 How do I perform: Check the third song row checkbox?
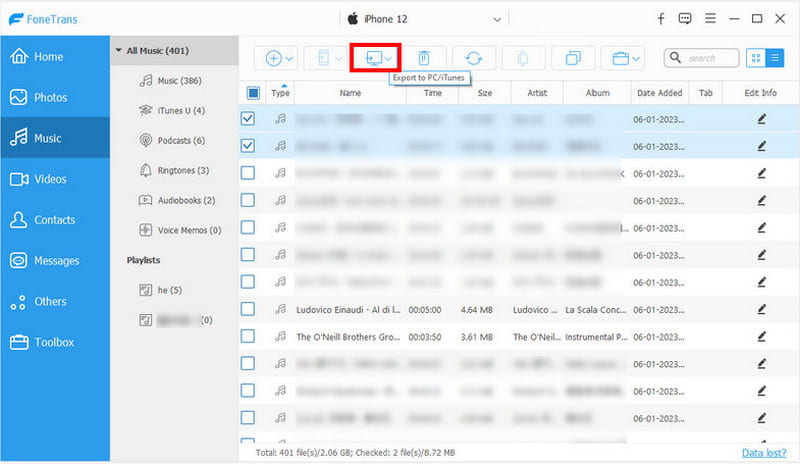[248, 173]
